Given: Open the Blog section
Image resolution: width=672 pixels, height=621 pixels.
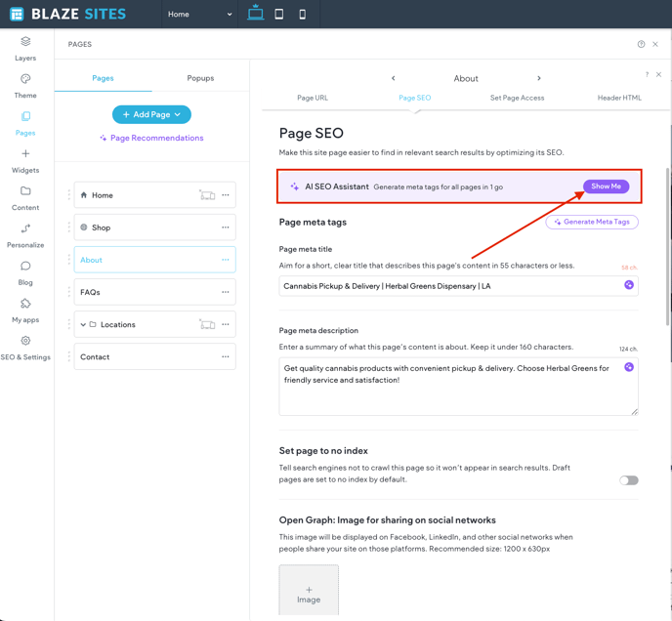Looking at the screenshot, I should tap(25, 272).
